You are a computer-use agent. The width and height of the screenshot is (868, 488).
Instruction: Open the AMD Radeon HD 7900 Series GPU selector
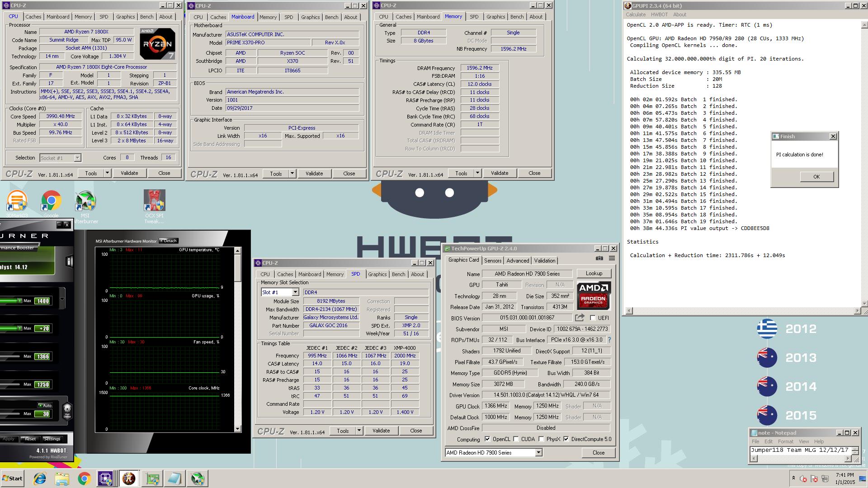pyautogui.click(x=538, y=452)
